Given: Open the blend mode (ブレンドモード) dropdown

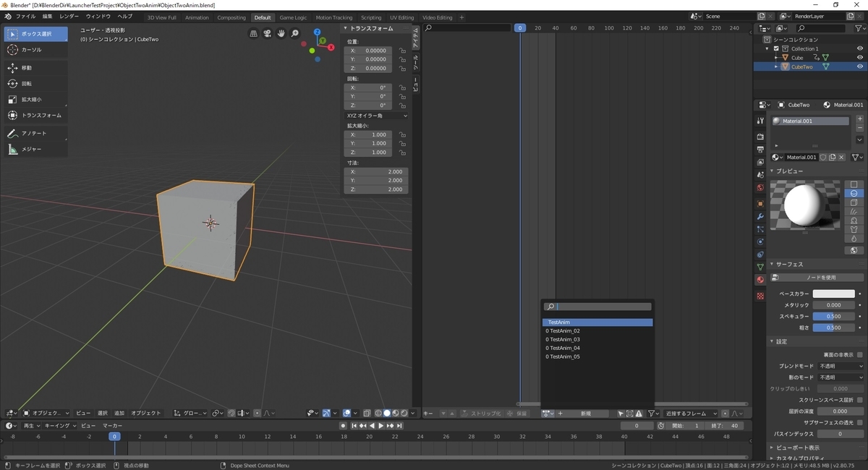Looking at the screenshot, I should pyautogui.click(x=840, y=367).
